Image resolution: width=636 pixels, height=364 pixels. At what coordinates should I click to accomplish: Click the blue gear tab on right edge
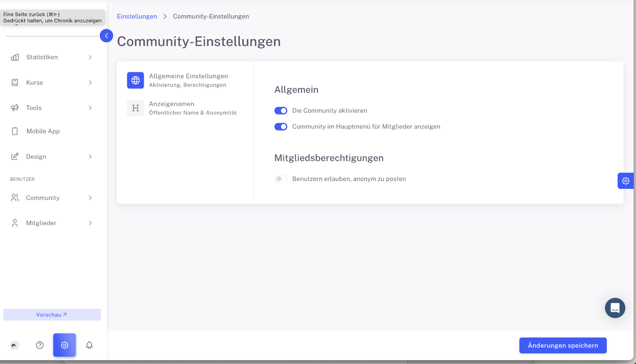pos(626,181)
